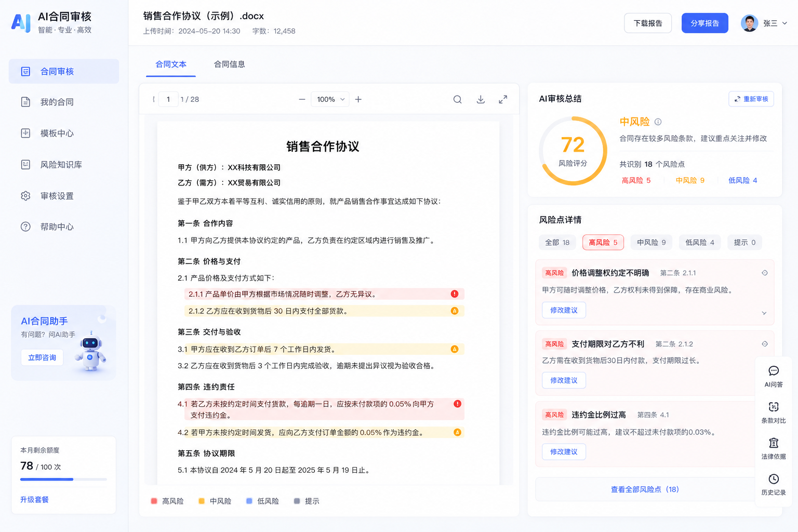Open the 张三 user menu dropdown

(775, 23)
